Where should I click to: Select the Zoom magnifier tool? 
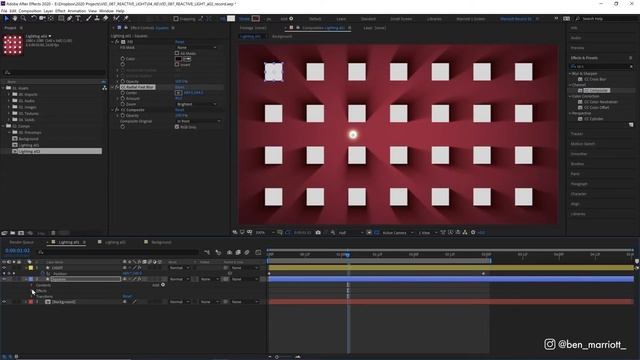click(23, 18)
